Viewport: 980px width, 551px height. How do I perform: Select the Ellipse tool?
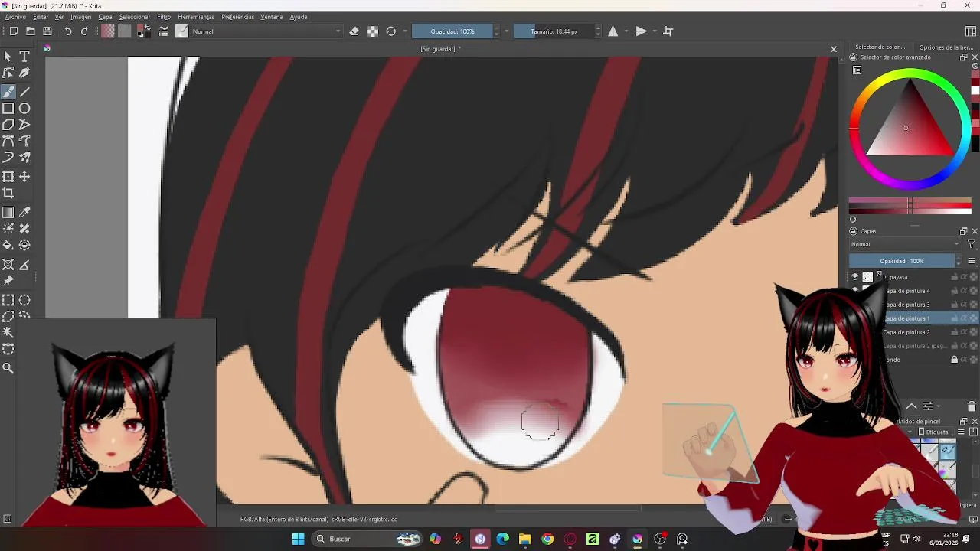click(x=24, y=108)
